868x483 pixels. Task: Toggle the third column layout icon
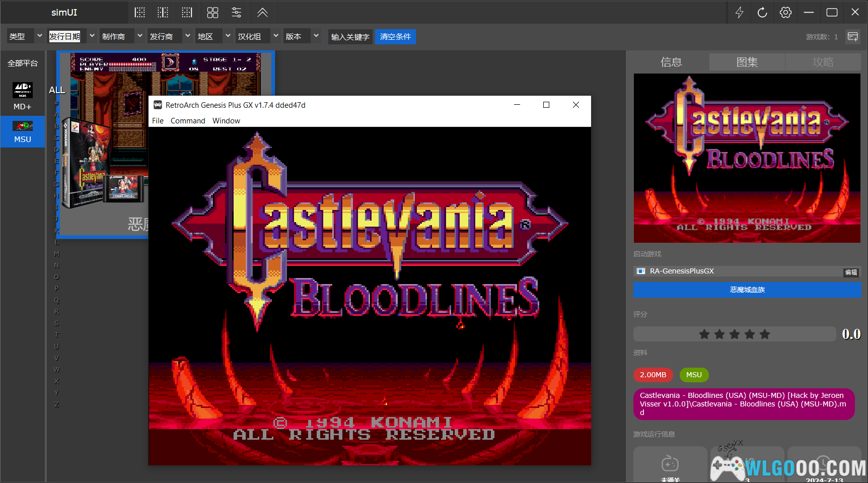tap(187, 13)
